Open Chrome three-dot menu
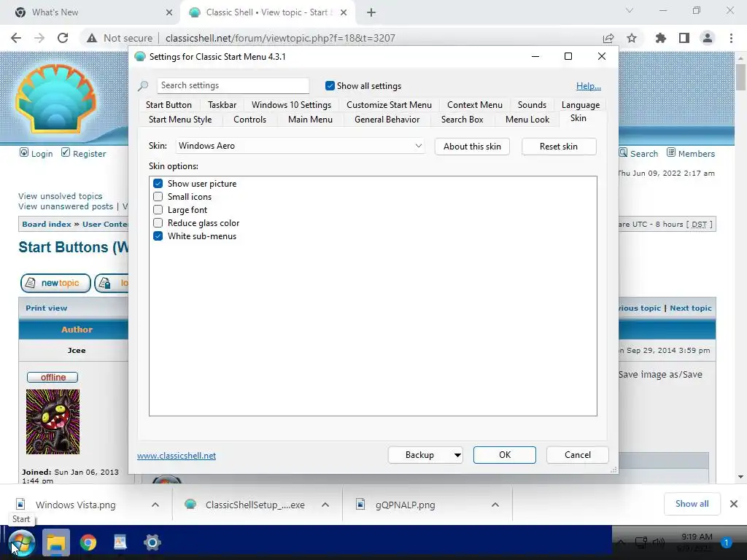747x560 pixels. [x=731, y=38]
